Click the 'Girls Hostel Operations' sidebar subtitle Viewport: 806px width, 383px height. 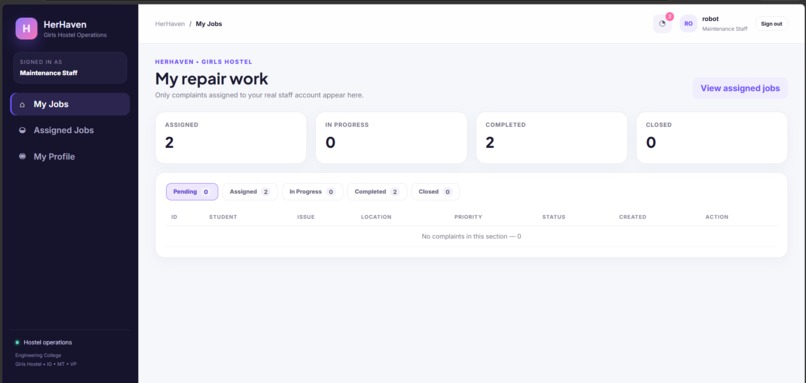(x=75, y=35)
